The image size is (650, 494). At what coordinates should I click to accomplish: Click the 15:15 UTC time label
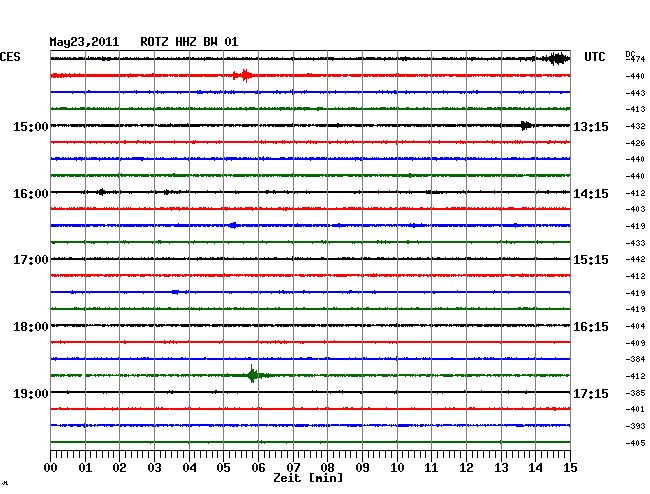pyautogui.click(x=591, y=260)
